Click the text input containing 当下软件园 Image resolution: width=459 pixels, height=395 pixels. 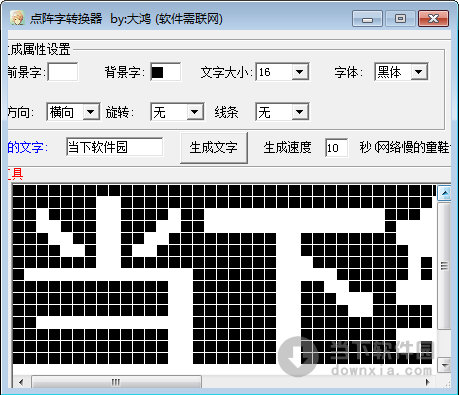coord(115,147)
